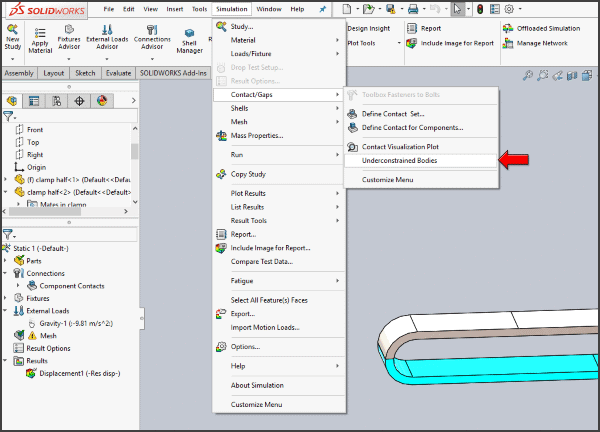Screen dimensions: 600x432
Task: Open New Study dropdown arrow
Action: 12,59
